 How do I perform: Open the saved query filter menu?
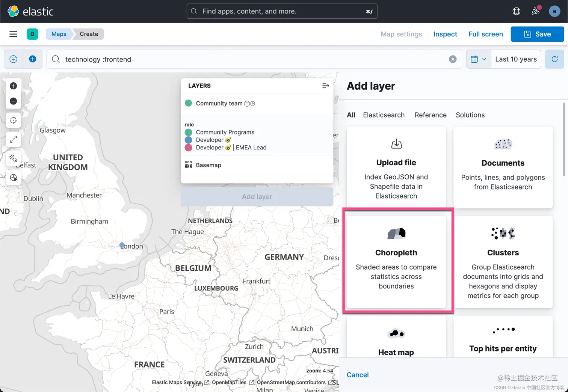tap(13, 59)
